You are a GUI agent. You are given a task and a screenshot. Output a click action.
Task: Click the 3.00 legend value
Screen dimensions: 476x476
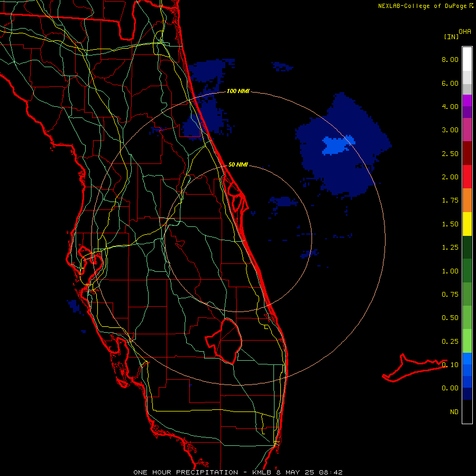tap(450, 130)
